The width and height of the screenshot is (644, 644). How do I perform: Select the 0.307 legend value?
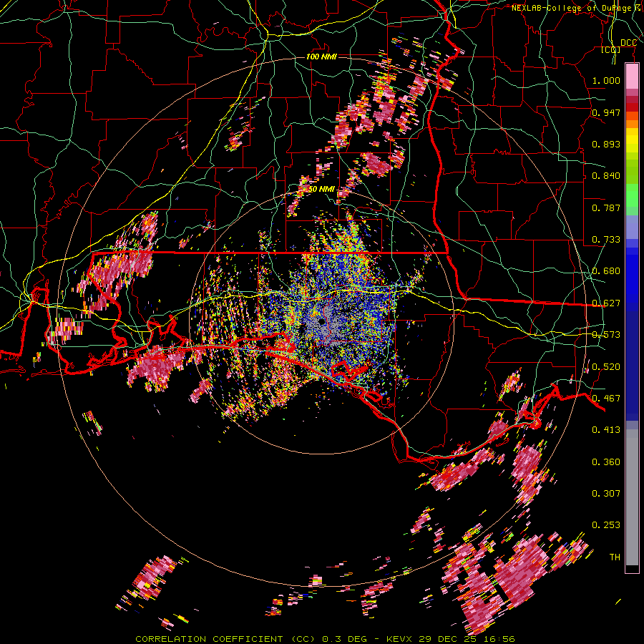tap(606, 494)
